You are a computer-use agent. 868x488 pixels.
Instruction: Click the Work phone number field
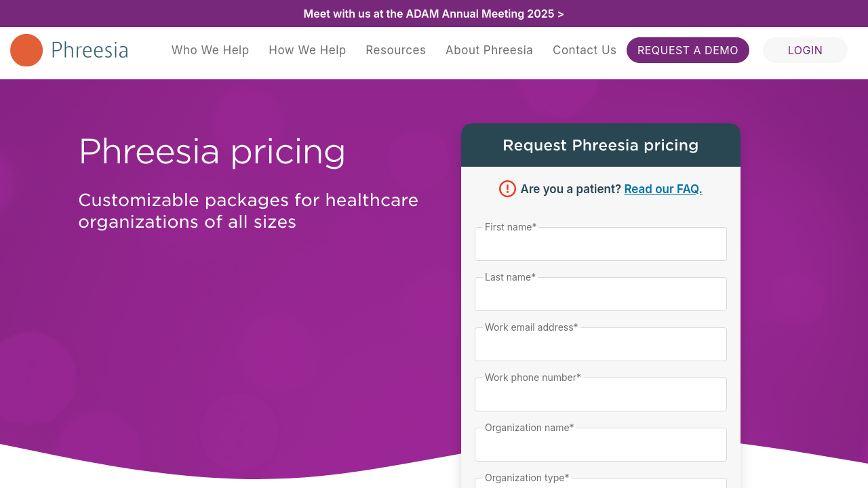(x=600, y=395)
